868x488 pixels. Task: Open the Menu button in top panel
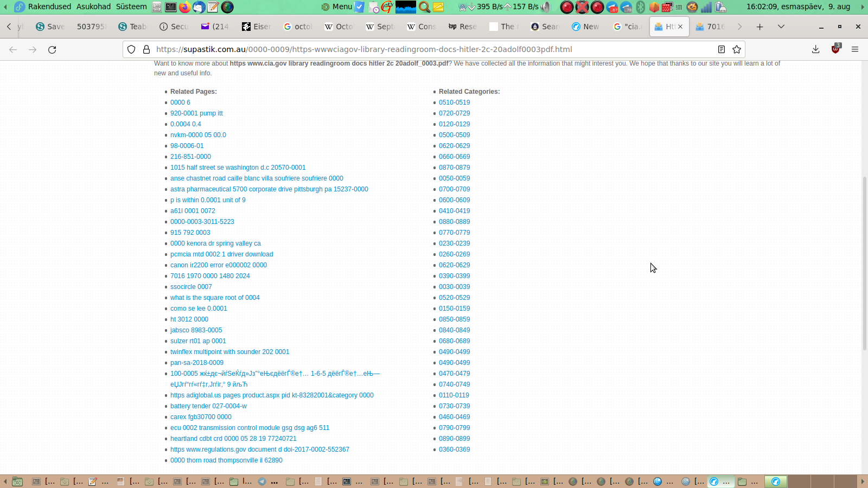tap(337, 7)
